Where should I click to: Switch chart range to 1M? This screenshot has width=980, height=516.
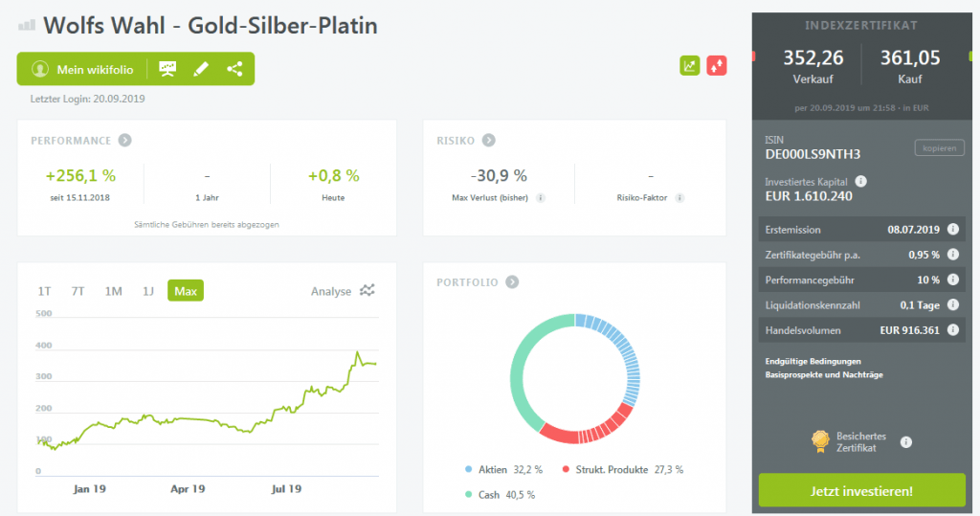(x=114, y=291)
